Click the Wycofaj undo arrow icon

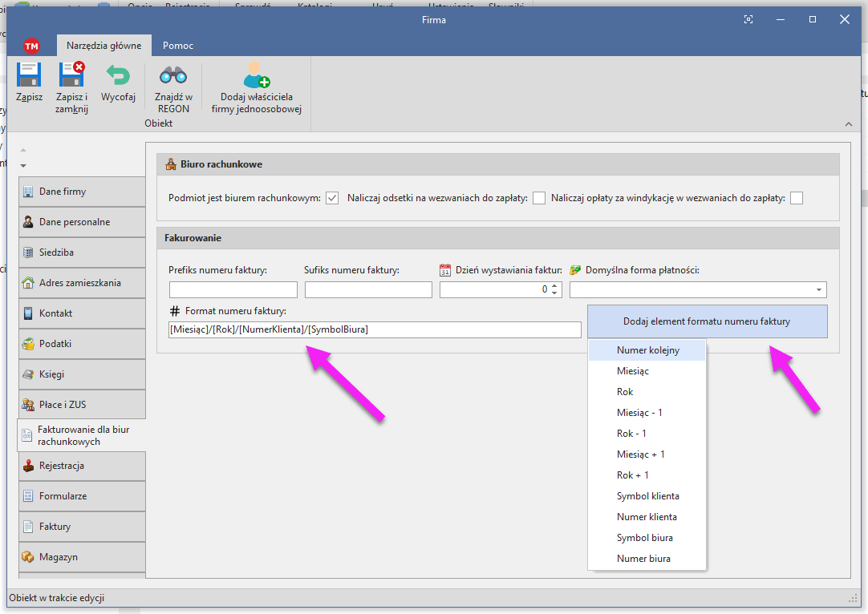(x=118, y=75)
